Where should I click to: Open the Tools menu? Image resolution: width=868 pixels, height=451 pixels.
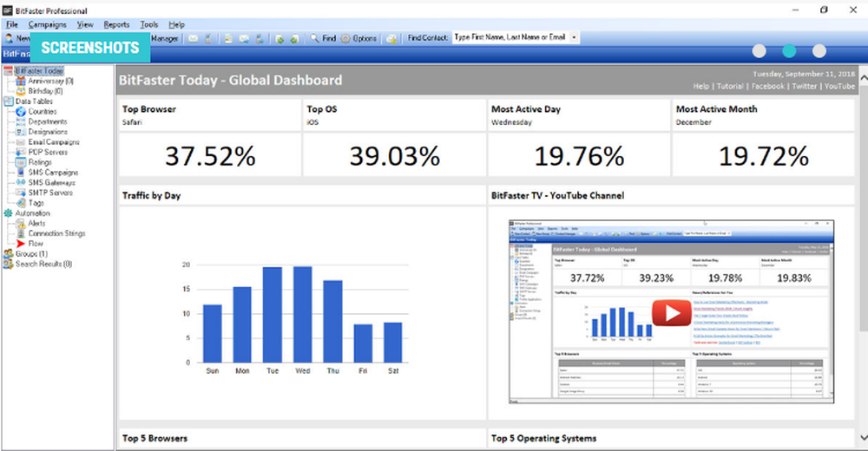click(149, 24)
